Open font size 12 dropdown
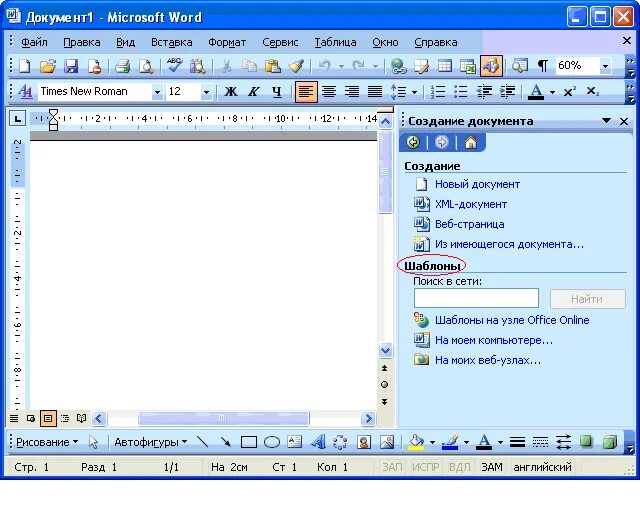This screenshot has width=640, height=512. coord(206,92)
